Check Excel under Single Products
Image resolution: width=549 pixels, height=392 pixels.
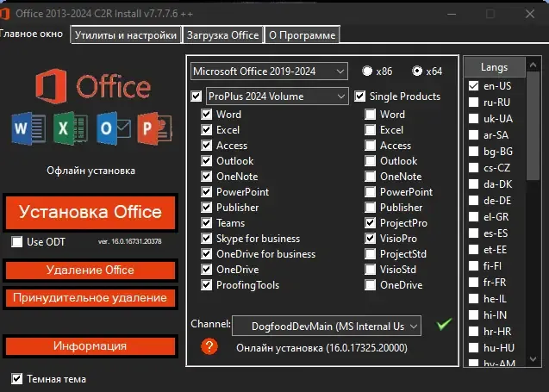click(370, 130)
